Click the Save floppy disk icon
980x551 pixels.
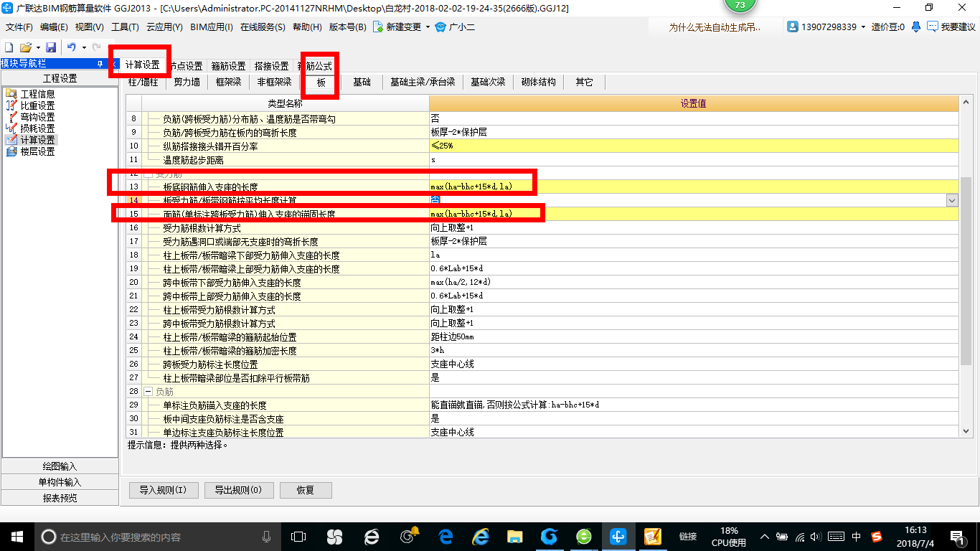click(51, 47)
